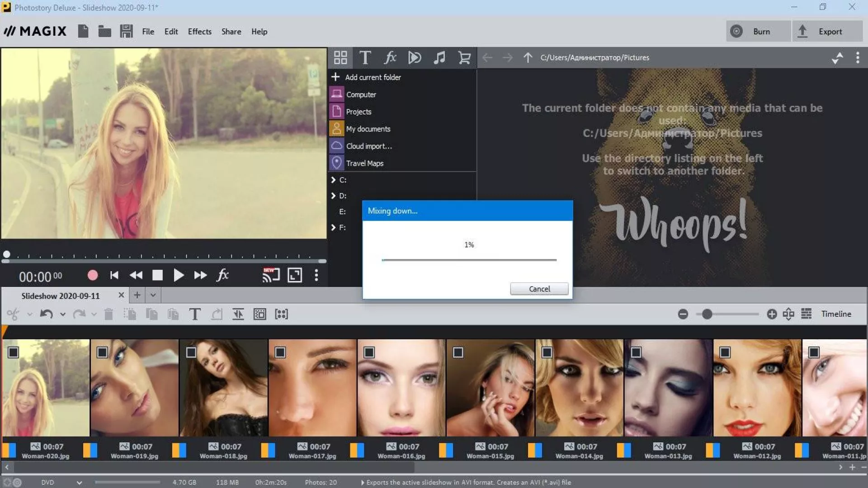Open the Share menu
868x488 pixels.
pos(231,32)
